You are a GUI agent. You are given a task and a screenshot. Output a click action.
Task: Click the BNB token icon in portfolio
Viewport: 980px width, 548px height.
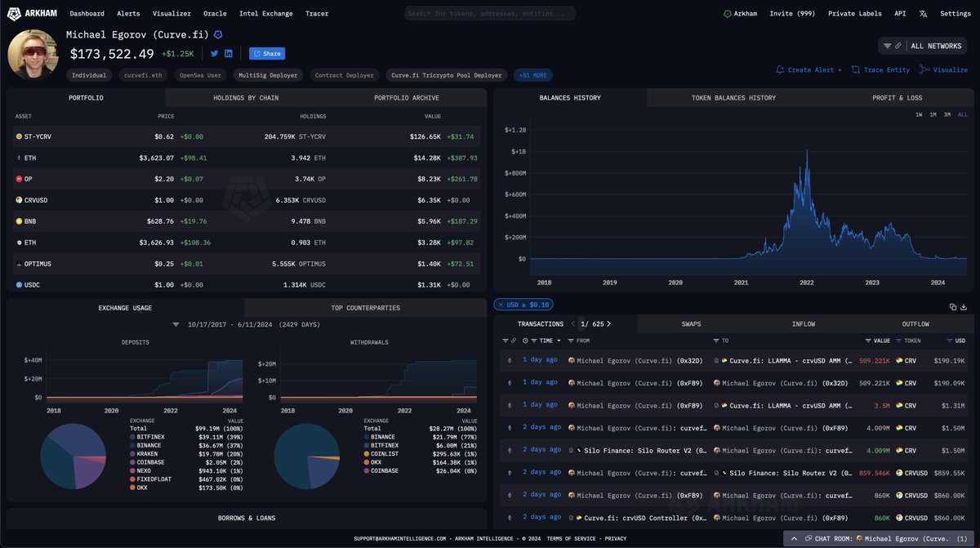click(x=19, y=221)
